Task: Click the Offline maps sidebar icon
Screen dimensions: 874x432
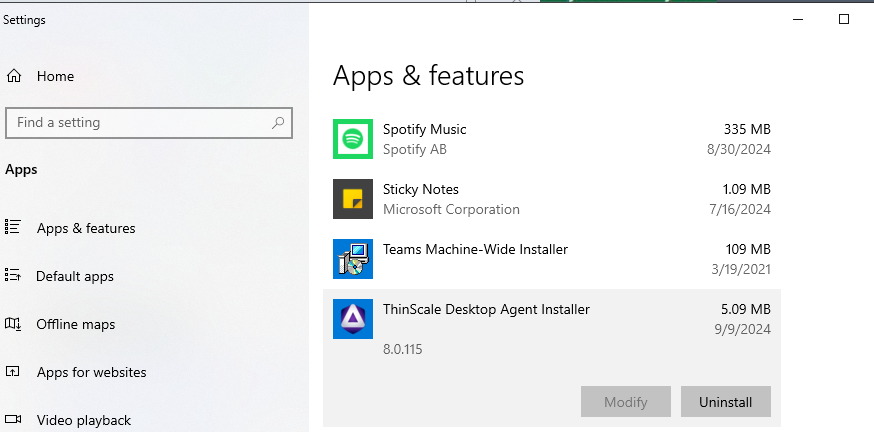Action: click(13, 323)
